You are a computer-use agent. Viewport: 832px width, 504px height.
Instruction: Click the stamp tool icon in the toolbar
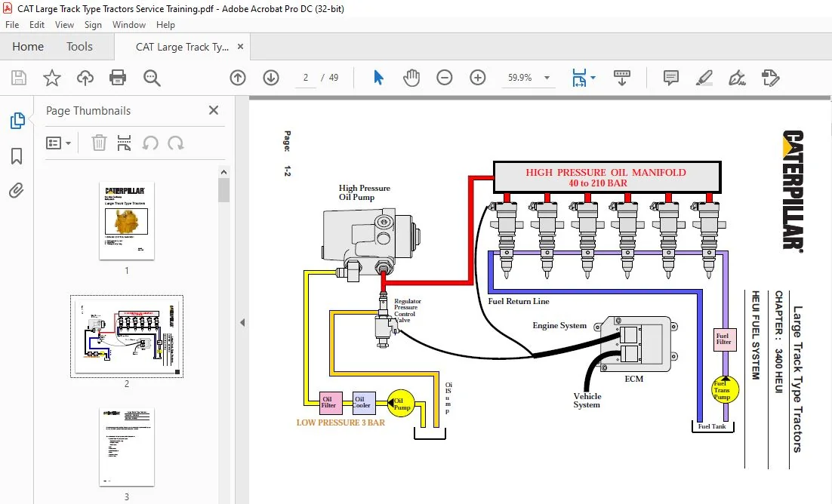tap(770, 78)
